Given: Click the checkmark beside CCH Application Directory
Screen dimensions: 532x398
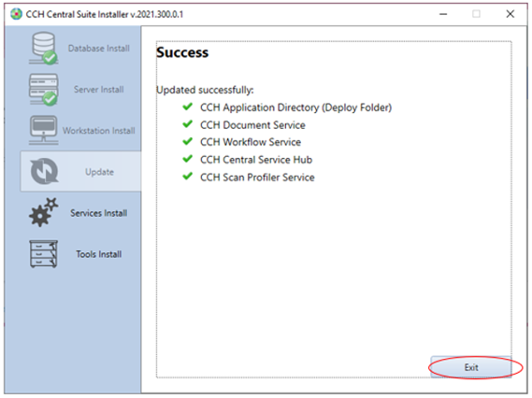Looking at the screenshot, I should click(x=188, y=107).
